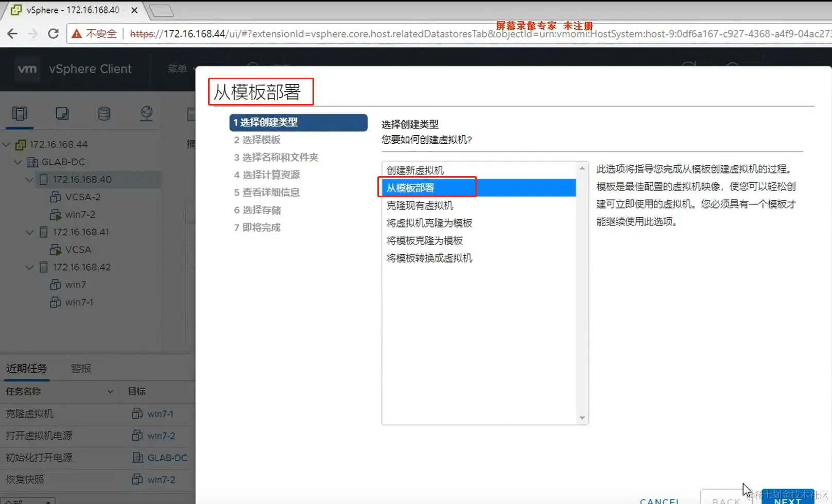Viewport: 832px width, 504px height.
Task: Select the 克隆虚拟机 task name
Action: pos(29,414)
